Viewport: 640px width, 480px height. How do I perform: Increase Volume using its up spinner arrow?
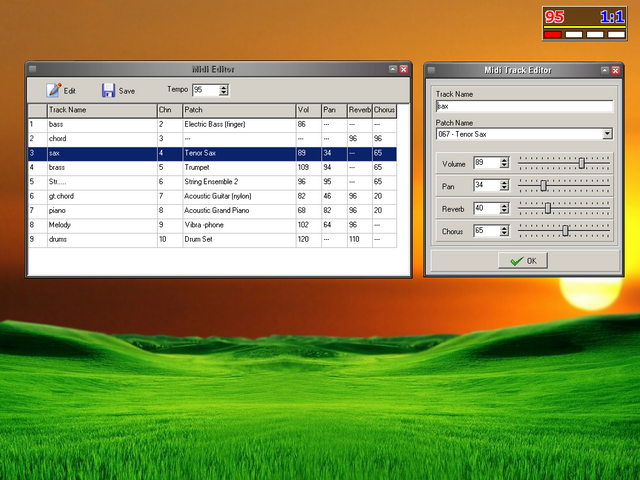504,160
